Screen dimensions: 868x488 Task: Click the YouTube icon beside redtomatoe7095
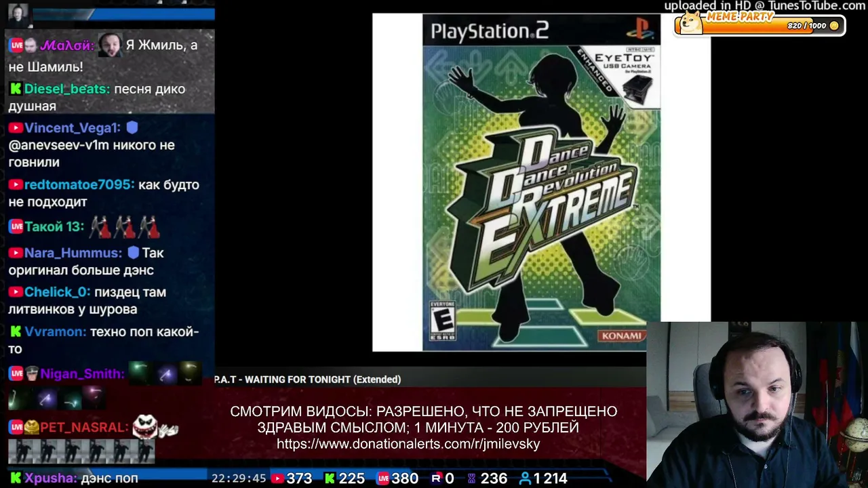point(16,185)
